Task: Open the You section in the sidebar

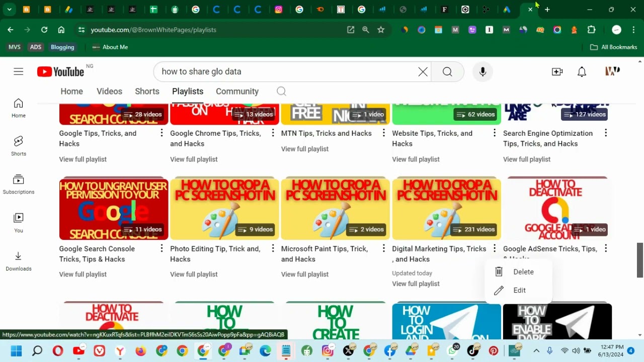Action: point(19,223)
